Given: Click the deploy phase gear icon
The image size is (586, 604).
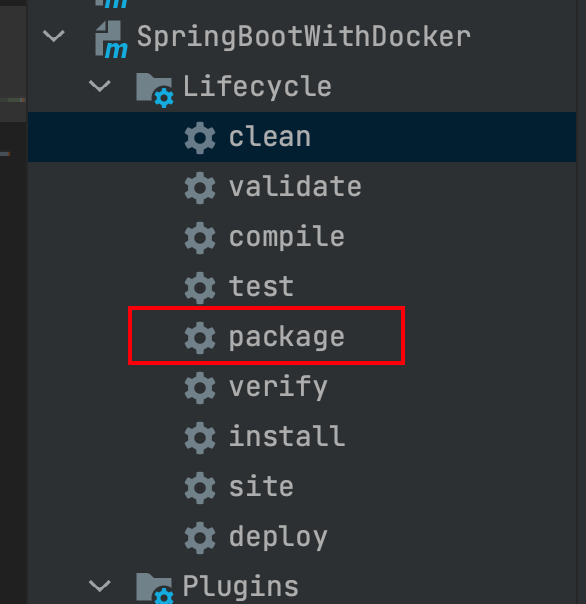Looking at the screenshot, I should (x=200, y=538).
